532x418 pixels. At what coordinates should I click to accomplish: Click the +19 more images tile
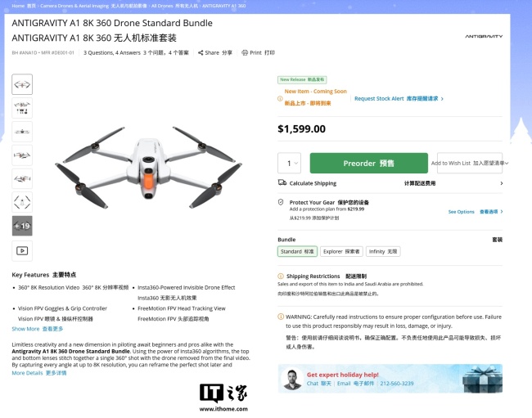(x=22, y=225)
